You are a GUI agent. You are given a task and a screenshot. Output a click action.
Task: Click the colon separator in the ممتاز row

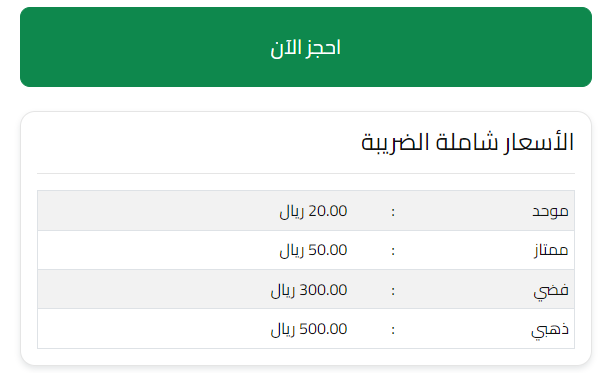(393, 251)
